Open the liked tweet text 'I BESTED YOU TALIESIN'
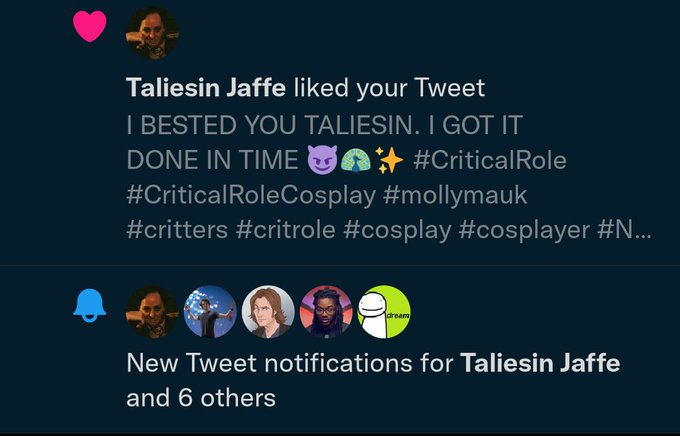680x436 pixels. [x=273, y=125]
